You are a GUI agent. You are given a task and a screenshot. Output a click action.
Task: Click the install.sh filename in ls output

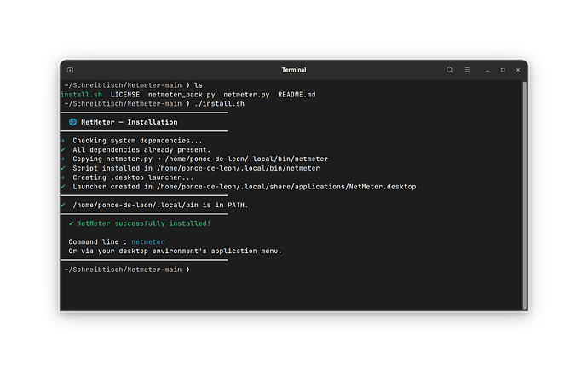81,95
